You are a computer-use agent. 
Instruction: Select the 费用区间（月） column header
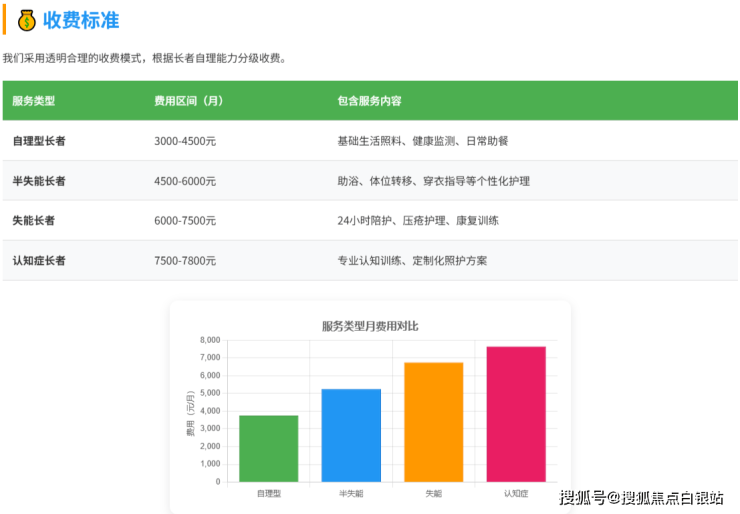[189, 101]
